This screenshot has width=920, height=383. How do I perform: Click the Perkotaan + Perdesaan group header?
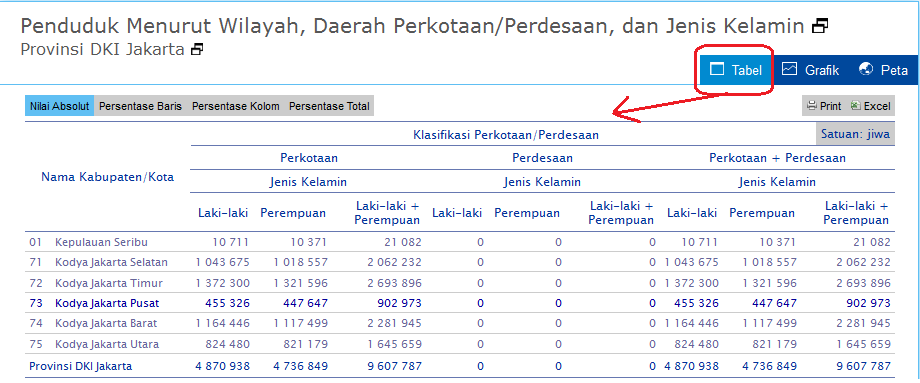click(777, 158)
